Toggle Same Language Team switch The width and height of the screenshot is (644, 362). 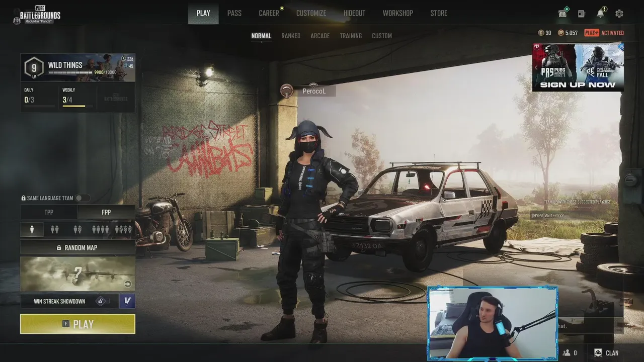pos(83,198)
